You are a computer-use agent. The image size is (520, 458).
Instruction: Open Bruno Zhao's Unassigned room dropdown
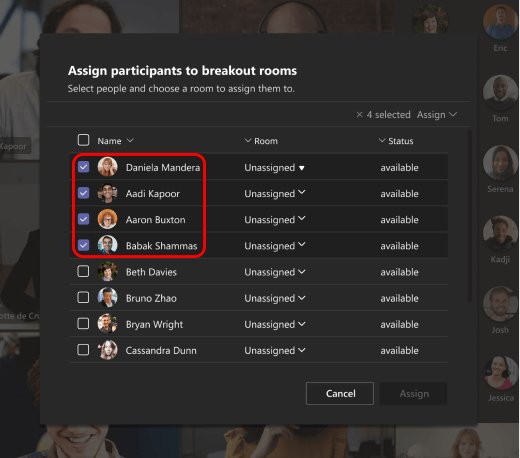274,298
